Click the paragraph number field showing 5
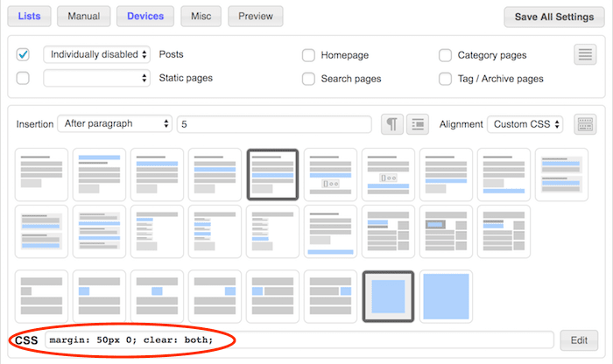 click(x=275, y=124)
